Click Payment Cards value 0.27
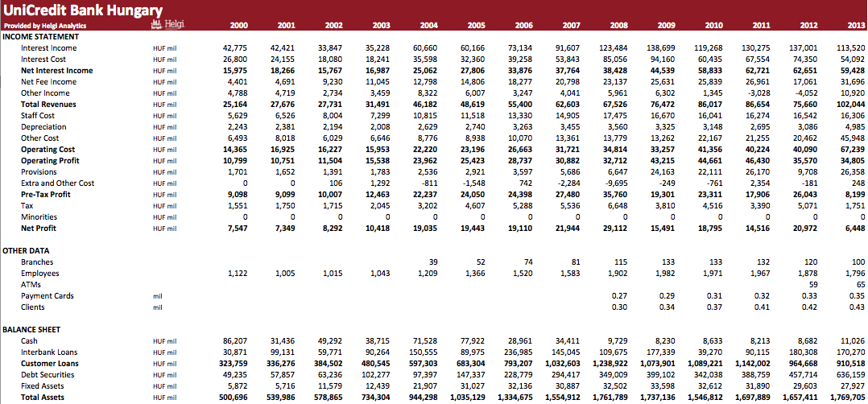 coord(619,296)
